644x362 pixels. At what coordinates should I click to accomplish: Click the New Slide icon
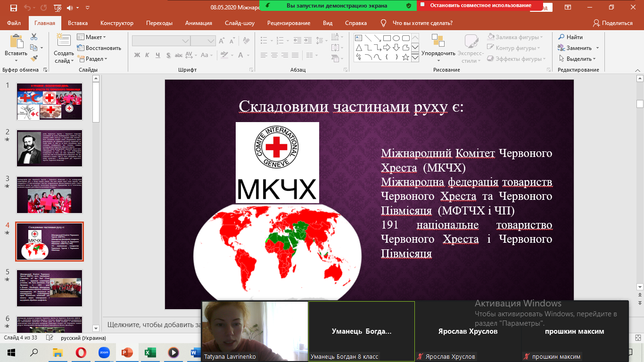(64, 40)
